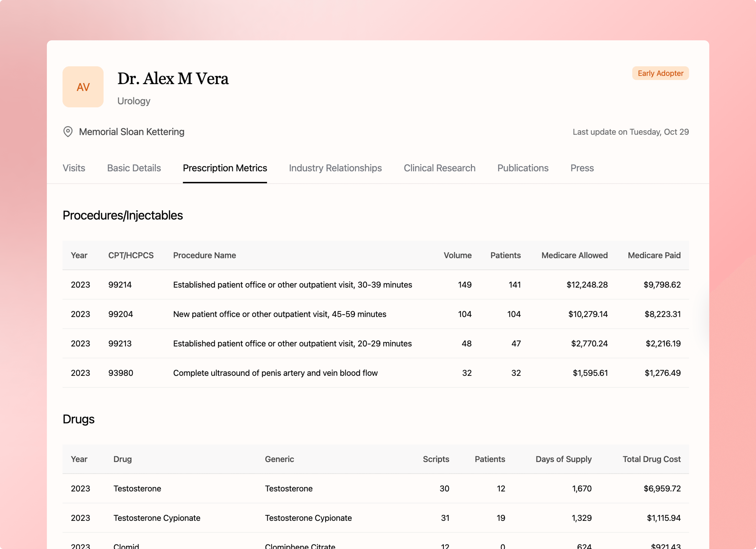This screenshot has width=756, height=549.
Task: Open the Visits tab
Action: (74, 168)
